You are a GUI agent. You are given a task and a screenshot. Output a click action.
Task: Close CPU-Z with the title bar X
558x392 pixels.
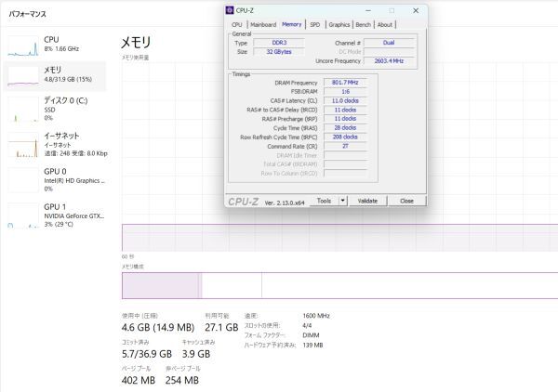416,10
